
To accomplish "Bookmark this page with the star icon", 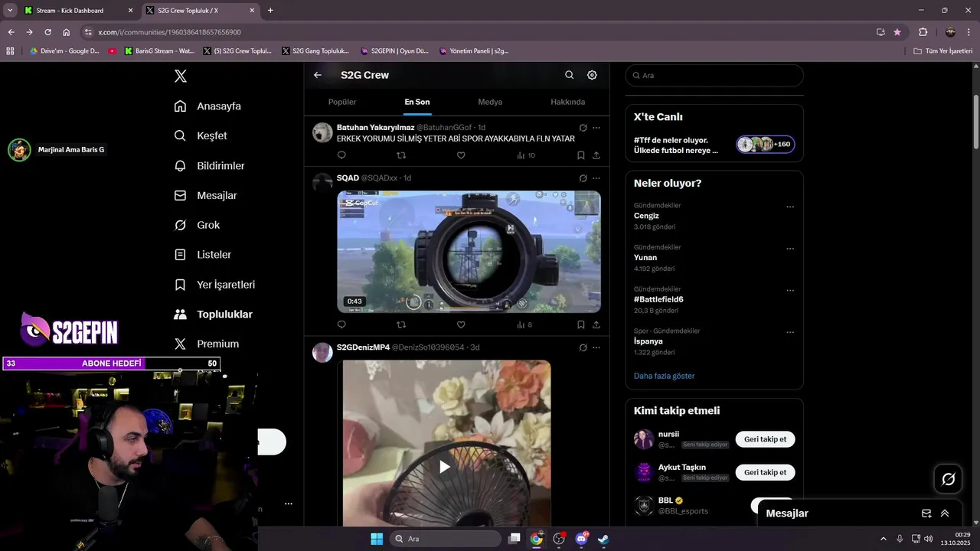I will [897, 32].
